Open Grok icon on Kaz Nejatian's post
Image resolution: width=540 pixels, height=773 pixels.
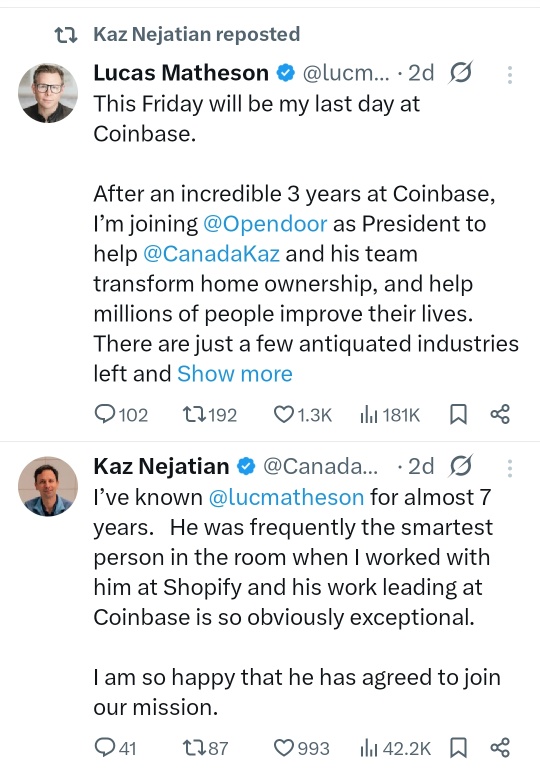coord(461,466)
